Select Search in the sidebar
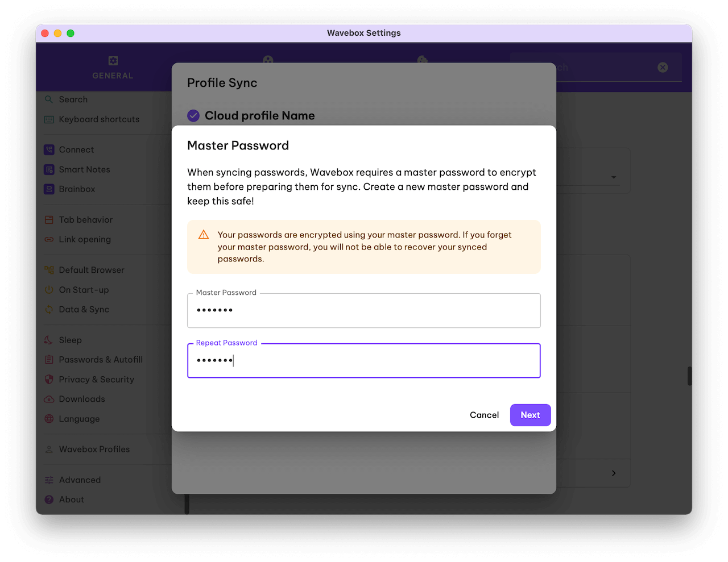 (73, 99)
